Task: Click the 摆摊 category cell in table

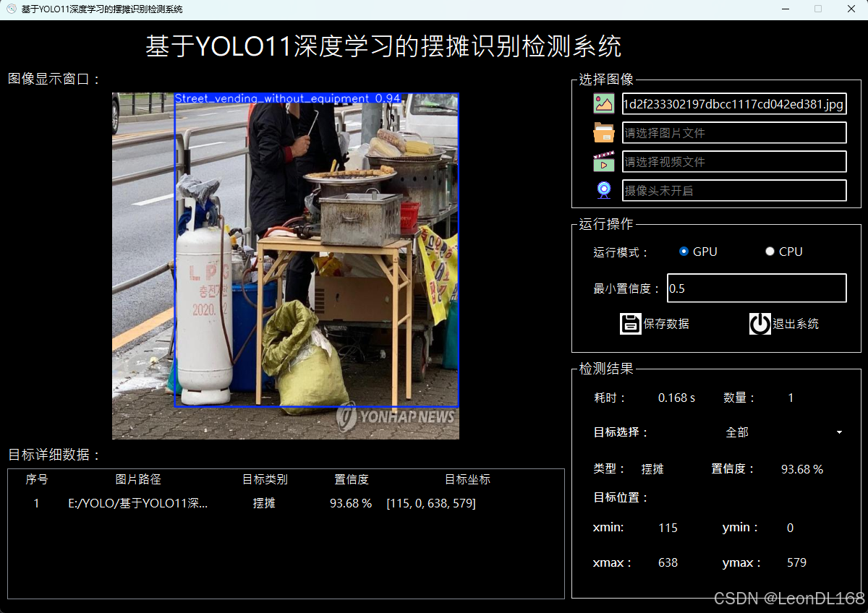Action: (264, 503)
